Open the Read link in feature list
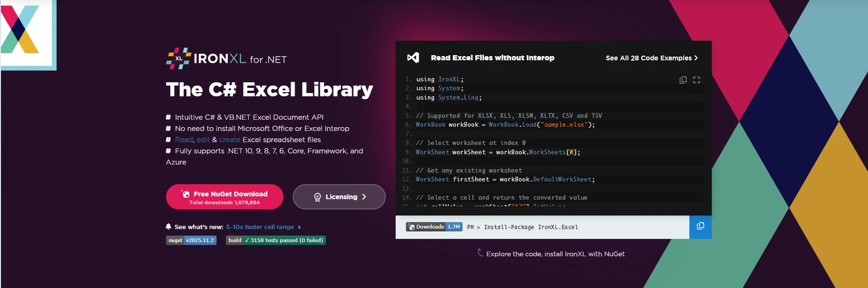 [x=184, y=140]
